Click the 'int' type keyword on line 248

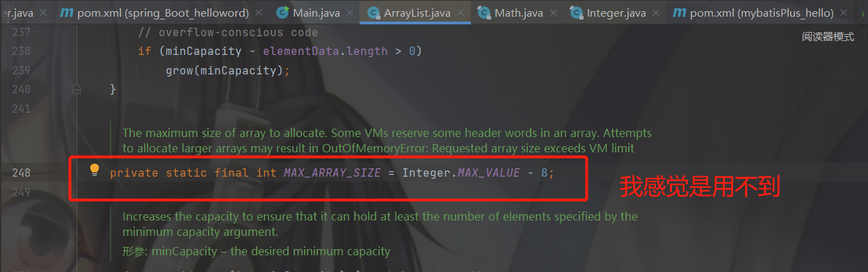[266, 173]
